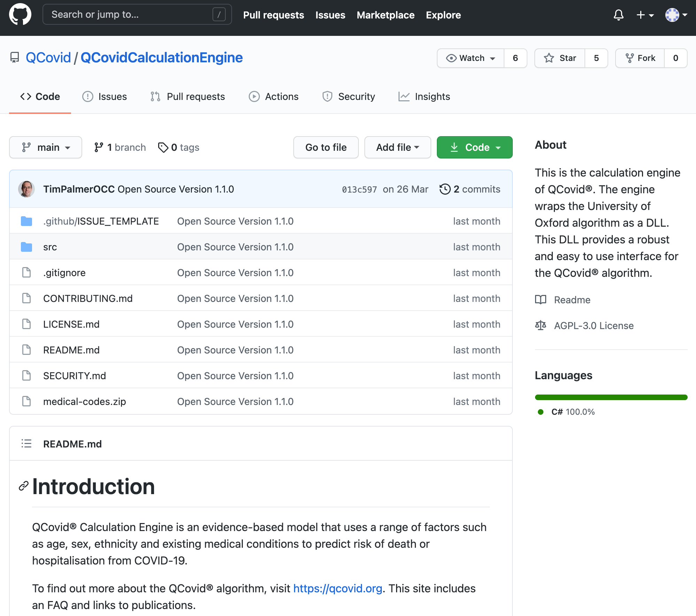Open commit hash 013c597
Image resolution: width=696 pixels, height=616 pixels.
359,189
